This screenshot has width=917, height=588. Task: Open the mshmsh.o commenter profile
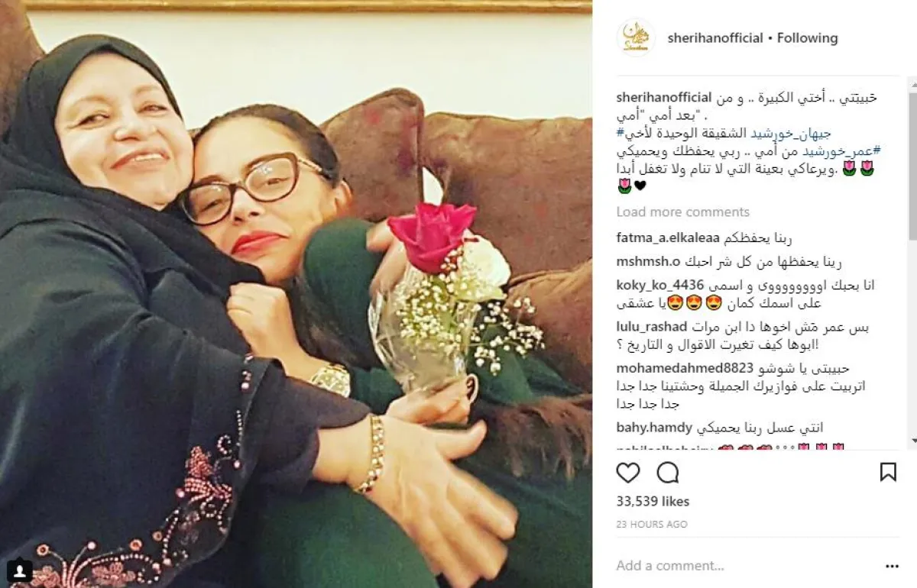pos(649,261)
